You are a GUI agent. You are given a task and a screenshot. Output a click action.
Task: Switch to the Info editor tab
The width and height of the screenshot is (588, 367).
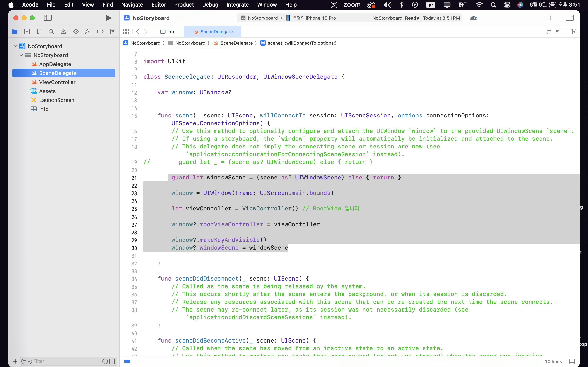[x=168, y=32]
